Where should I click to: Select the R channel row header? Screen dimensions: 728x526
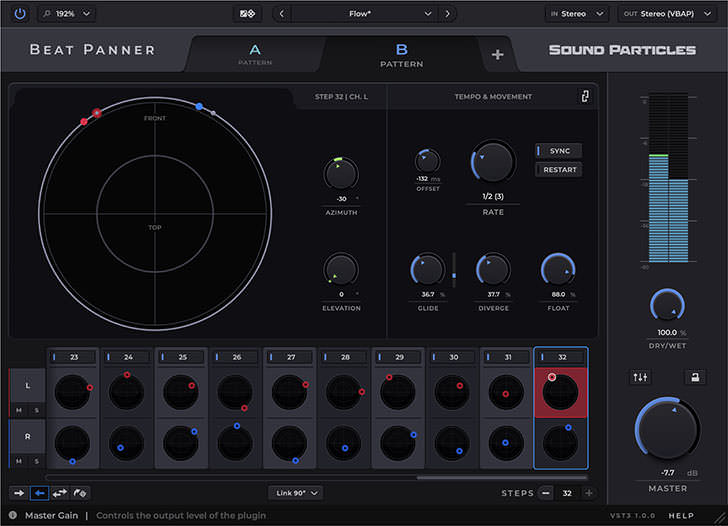(x=27, y=436)
